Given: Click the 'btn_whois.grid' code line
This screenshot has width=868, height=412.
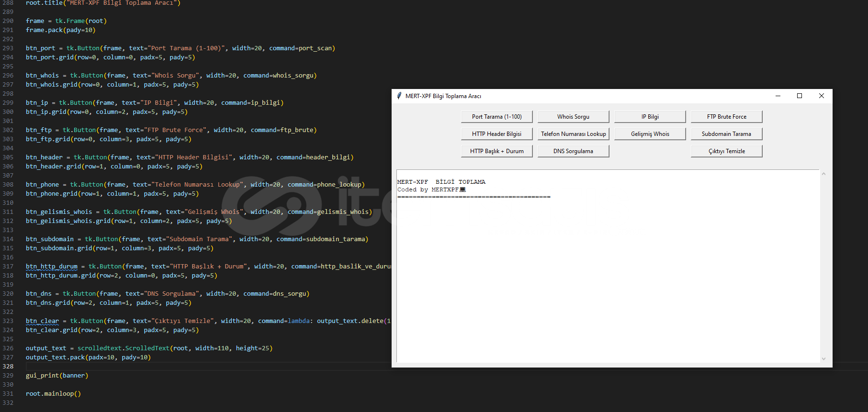Looking at the screenshot, I should point(113,85).
